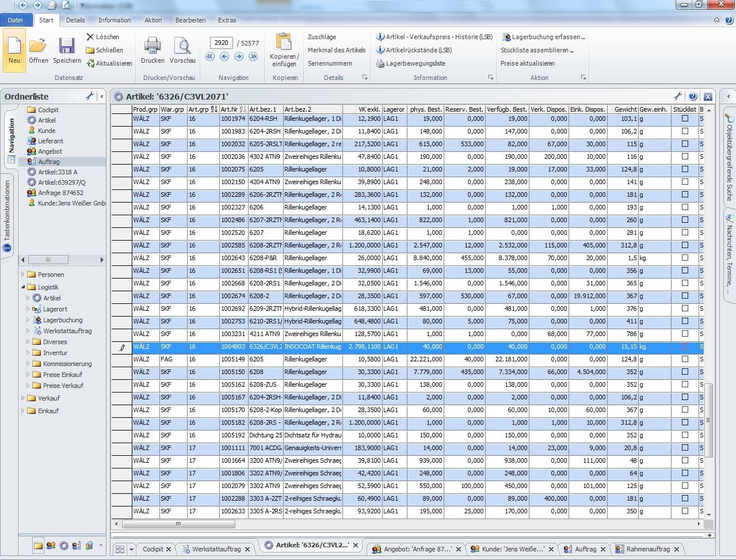This screenshot has width=736, height=560.
Task: Open the Vorschau print preview icon
Action: pos(182,46)
